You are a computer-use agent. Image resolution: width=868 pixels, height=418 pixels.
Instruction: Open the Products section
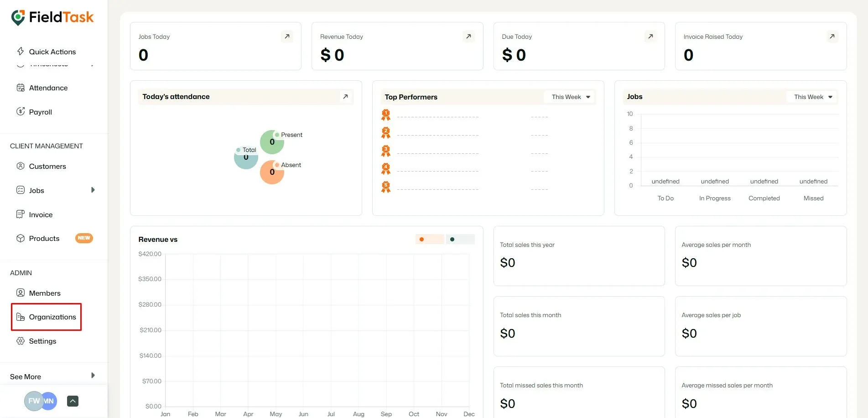[44, 238]
